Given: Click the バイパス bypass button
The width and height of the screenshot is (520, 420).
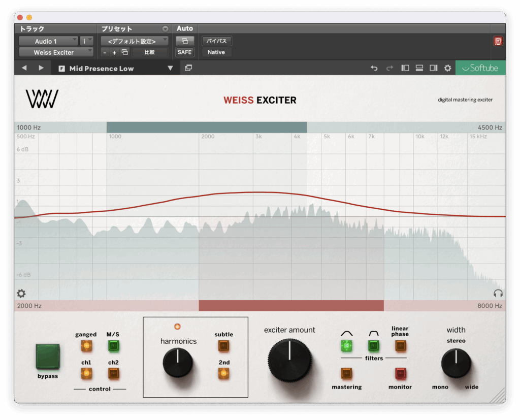Looking at the screenshot, I should (x=216, y=41).
